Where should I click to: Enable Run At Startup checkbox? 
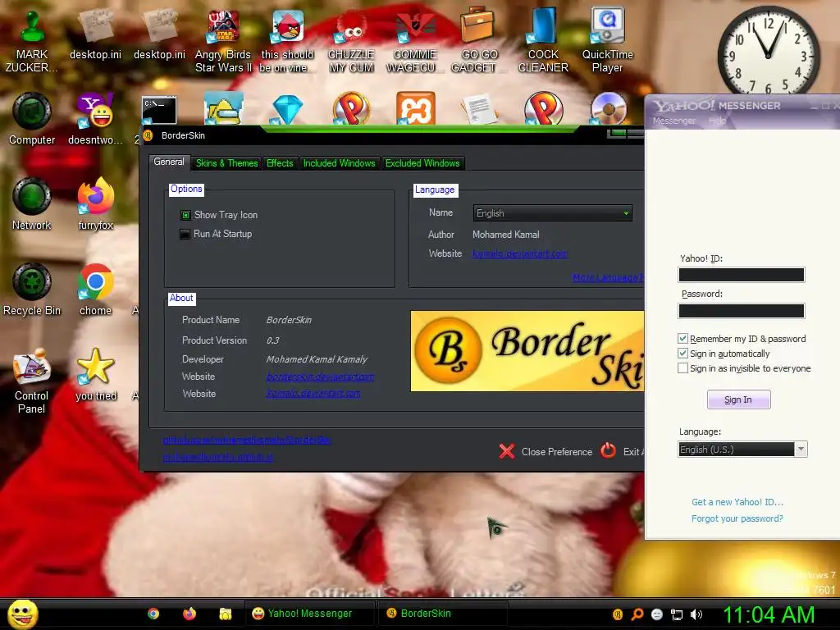185,234
